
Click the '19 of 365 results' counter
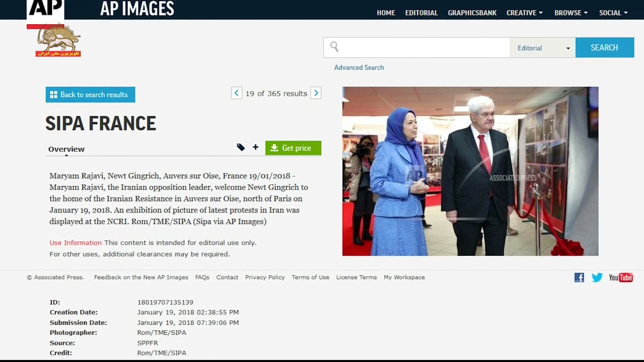276,94
